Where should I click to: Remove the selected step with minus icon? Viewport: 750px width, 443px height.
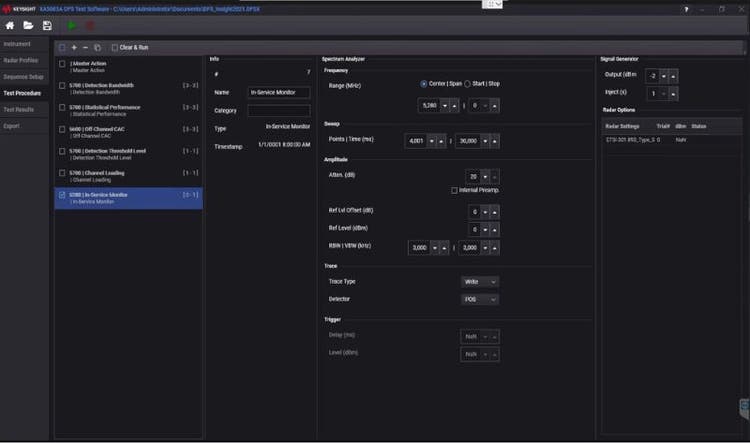(x=85, y=47)
